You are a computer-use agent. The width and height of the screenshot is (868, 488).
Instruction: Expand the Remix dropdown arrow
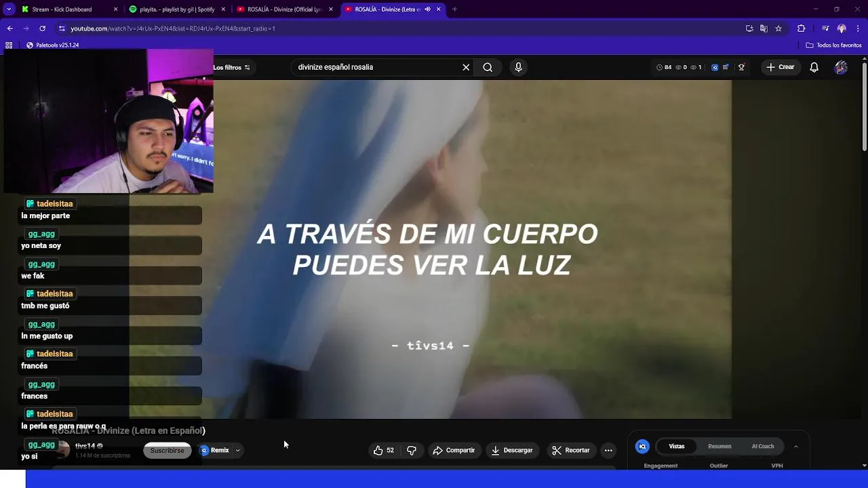coord(237,450)
